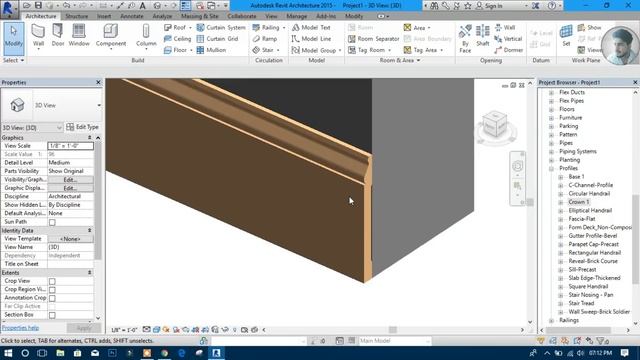
Task: Select the Window tool
Action: 79,35
